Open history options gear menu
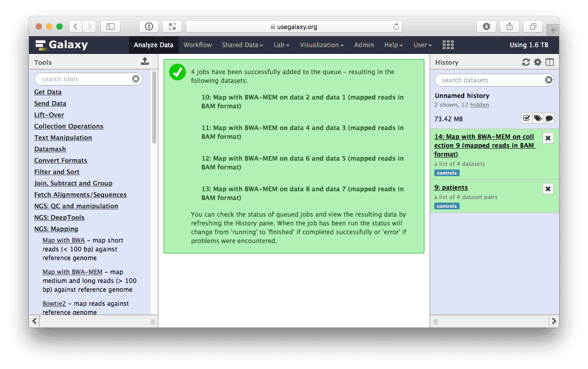The height and width of the screenshot is (369, 588). [538, 62]
